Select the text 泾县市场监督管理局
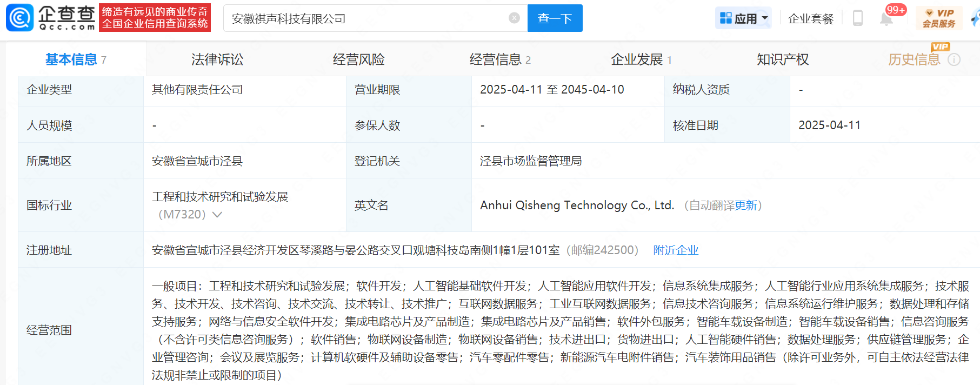The width and height of the screenshot is (980, 385). [531, 161]
